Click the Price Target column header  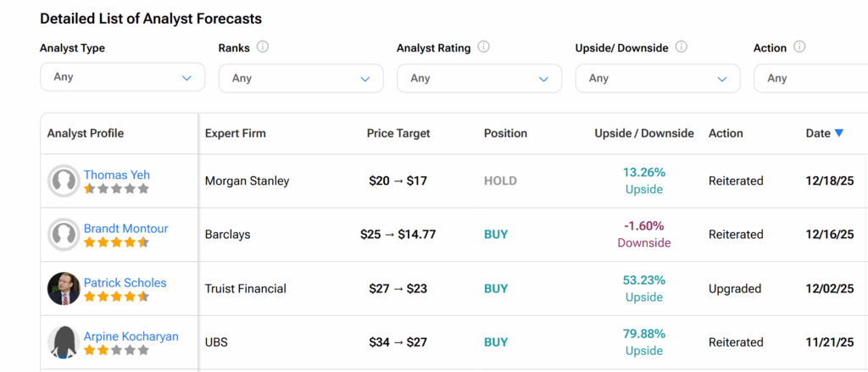(x=398, y=133)
